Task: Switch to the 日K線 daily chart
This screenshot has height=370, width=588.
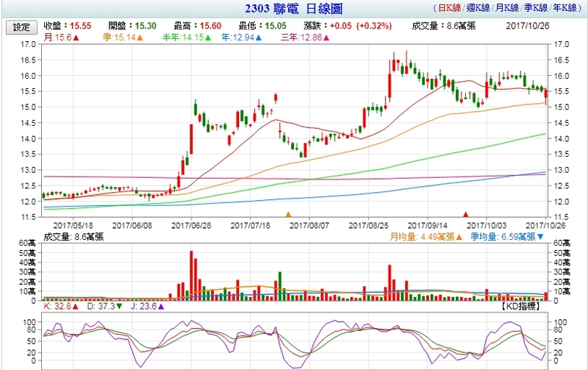Action: pos(449,8)
